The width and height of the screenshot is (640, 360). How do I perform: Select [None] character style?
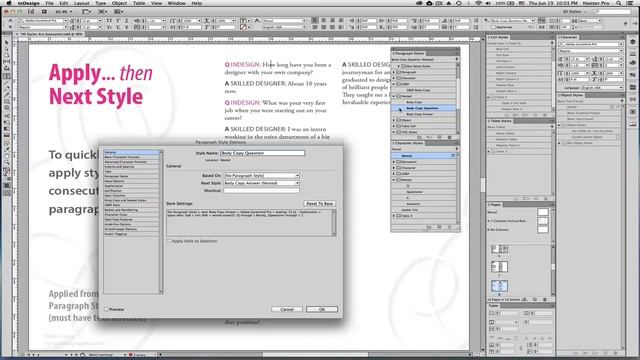pos(423,156)
